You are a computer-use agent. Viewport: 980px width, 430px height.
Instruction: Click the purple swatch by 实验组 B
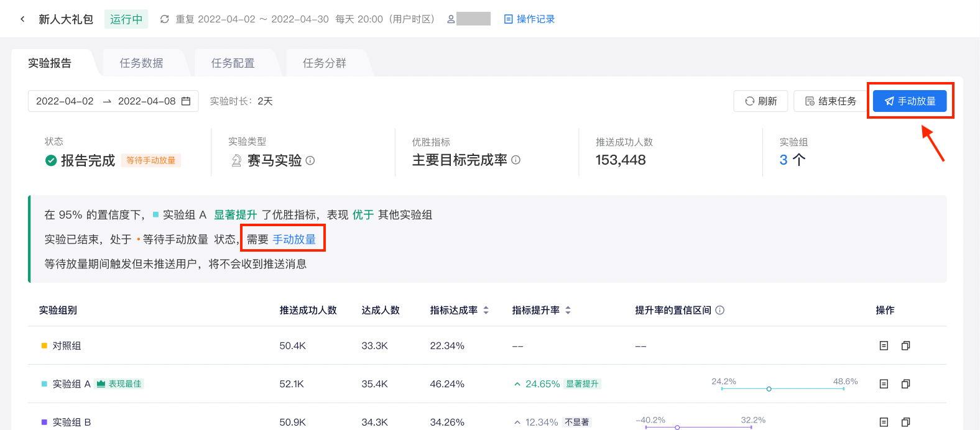pyautogui.click(x=44, y=422)
